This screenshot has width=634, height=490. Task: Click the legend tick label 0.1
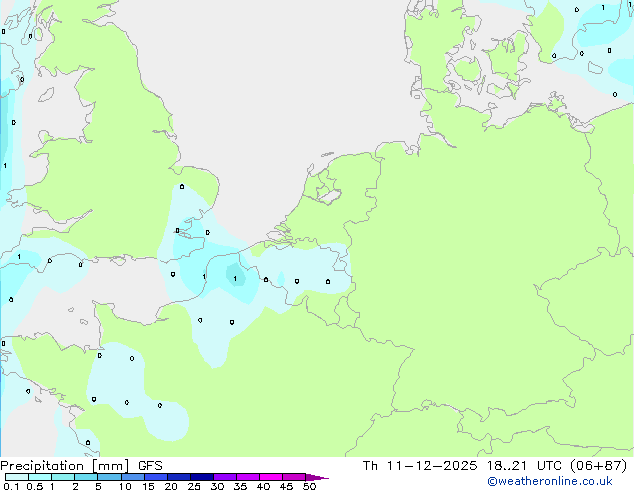9,487
